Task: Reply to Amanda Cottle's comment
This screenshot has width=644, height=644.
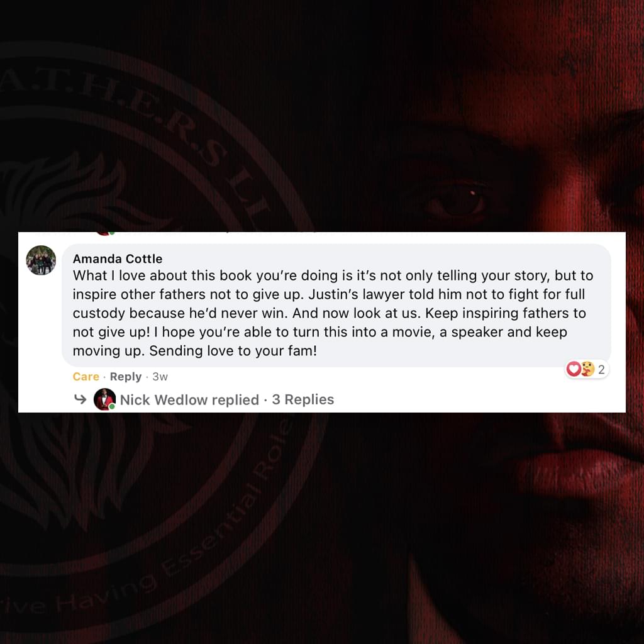Action: 126,377
